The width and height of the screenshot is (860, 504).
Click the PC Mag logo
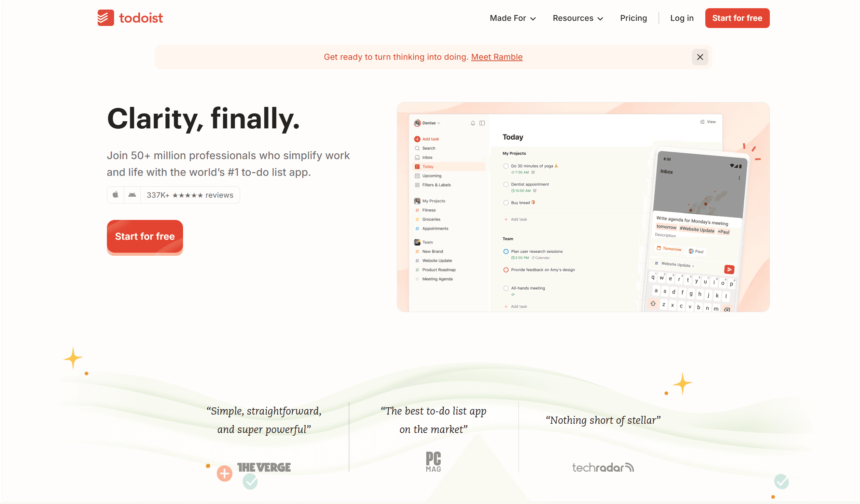pos(433,462)
